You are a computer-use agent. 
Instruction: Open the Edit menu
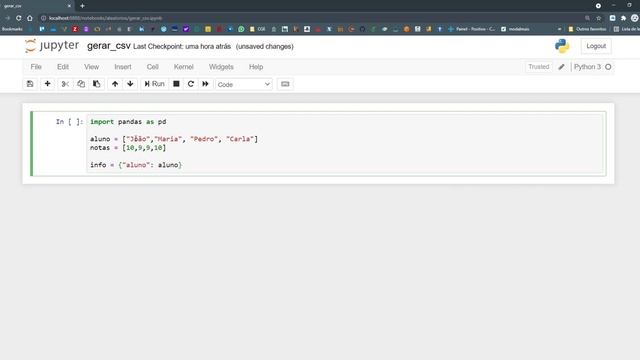pyautogui.click(x=63, y=67)
